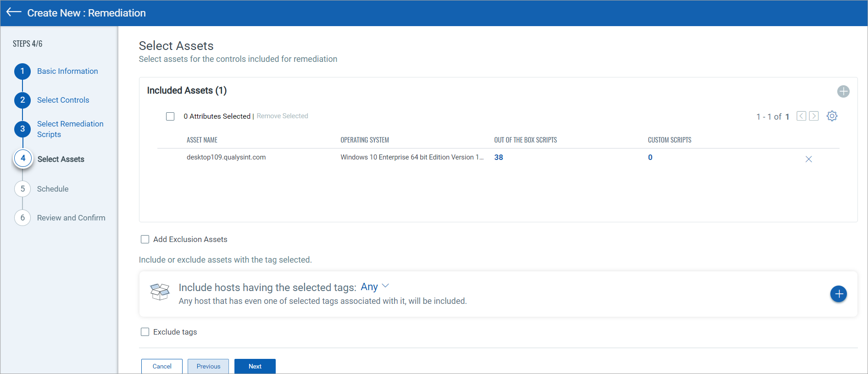Click the gray plus icon for Included Assets
The width and height of the screenshot is (868, 374).
tap(843, 91)
